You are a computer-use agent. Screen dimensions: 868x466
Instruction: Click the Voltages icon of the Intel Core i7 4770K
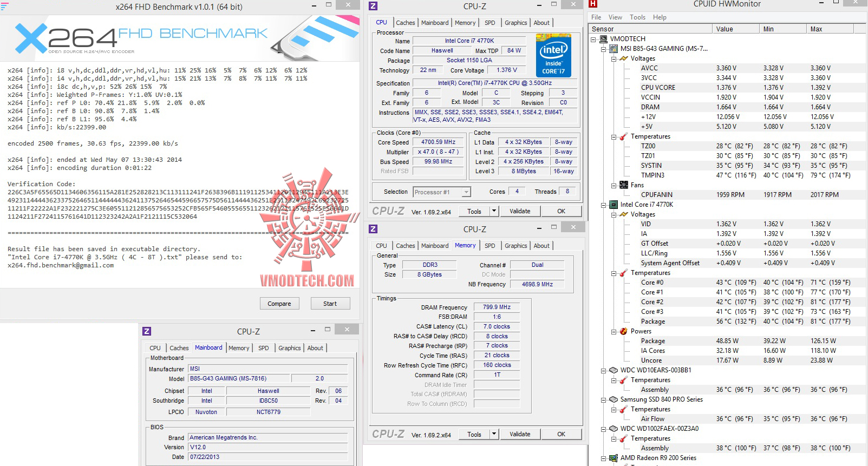pos(624,214)
